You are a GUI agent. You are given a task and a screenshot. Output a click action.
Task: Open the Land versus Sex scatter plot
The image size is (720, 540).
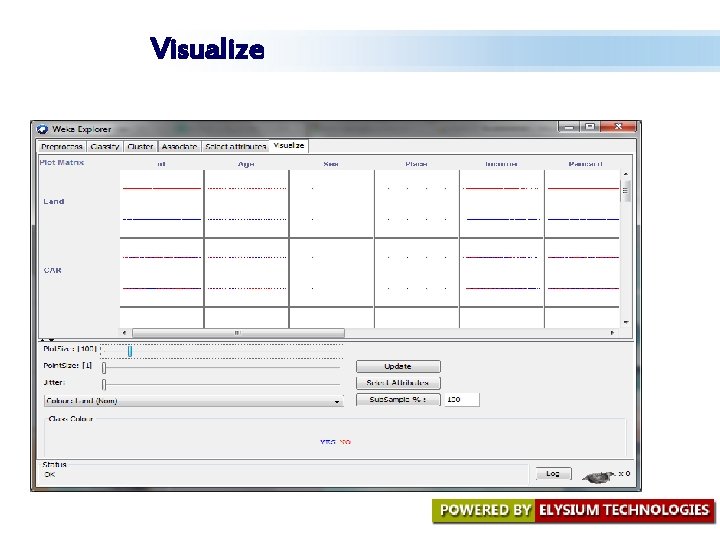click(x=332, y=204)
